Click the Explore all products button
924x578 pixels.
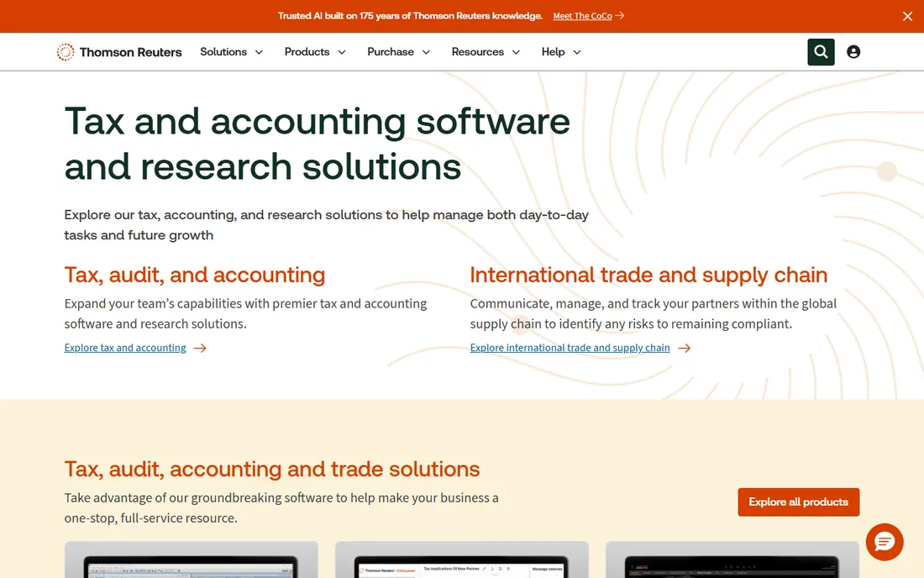(799, 502)
